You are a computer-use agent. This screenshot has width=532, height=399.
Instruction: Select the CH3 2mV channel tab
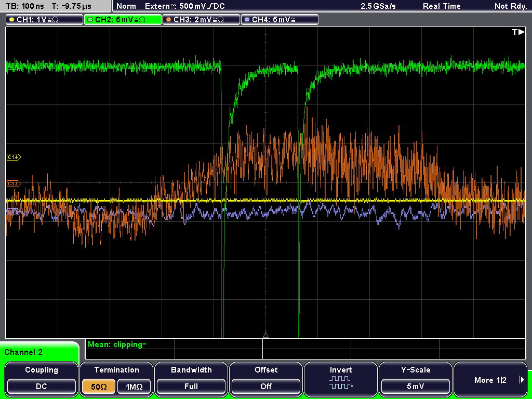201,20
